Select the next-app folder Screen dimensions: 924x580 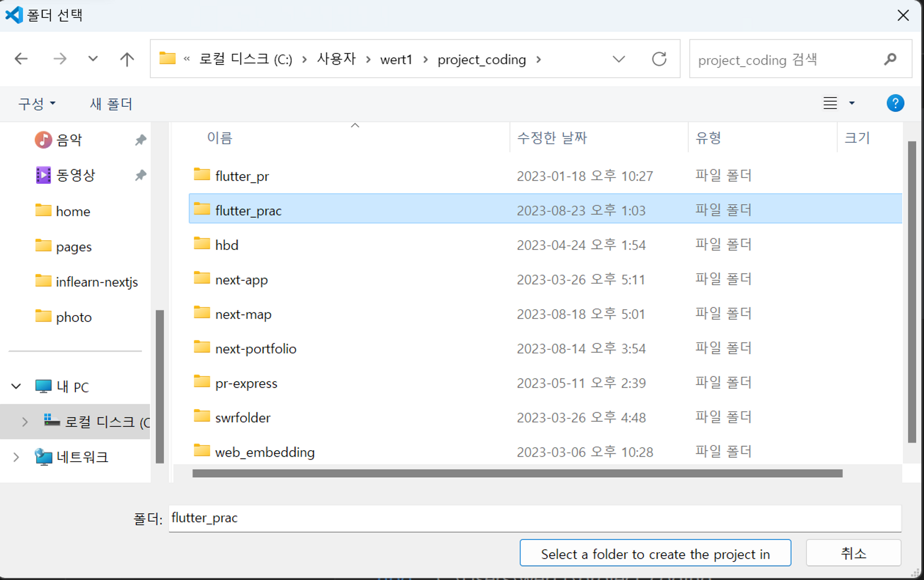(x=241, y=280)
